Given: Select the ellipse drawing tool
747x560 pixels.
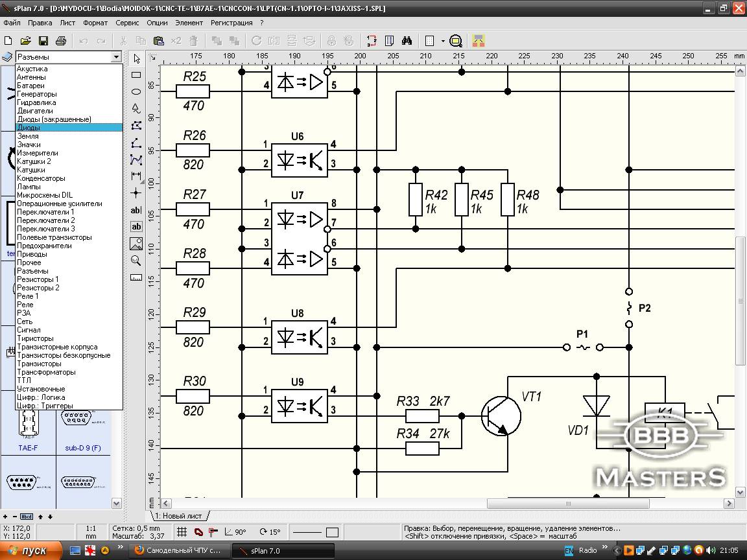Looking at the screenshot, I should point(136,91).
